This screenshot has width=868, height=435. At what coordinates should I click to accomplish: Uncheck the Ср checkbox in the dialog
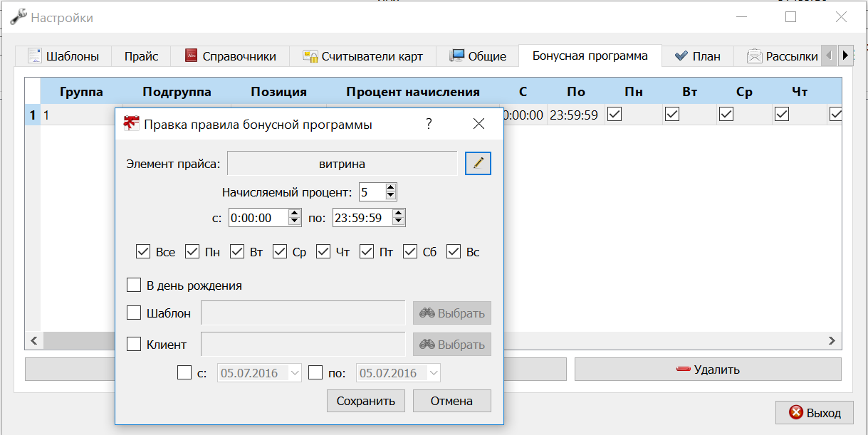(x=280, y=251)
